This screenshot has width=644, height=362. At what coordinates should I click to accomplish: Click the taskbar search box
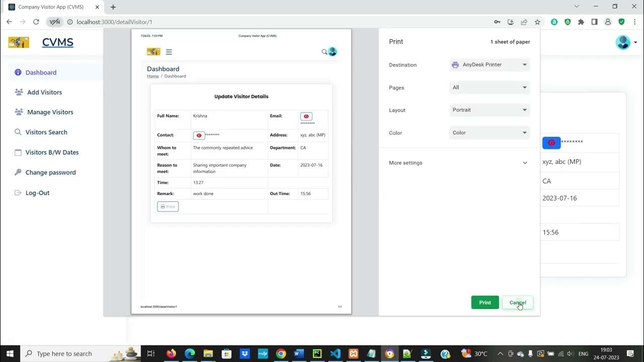click(80, 353)
